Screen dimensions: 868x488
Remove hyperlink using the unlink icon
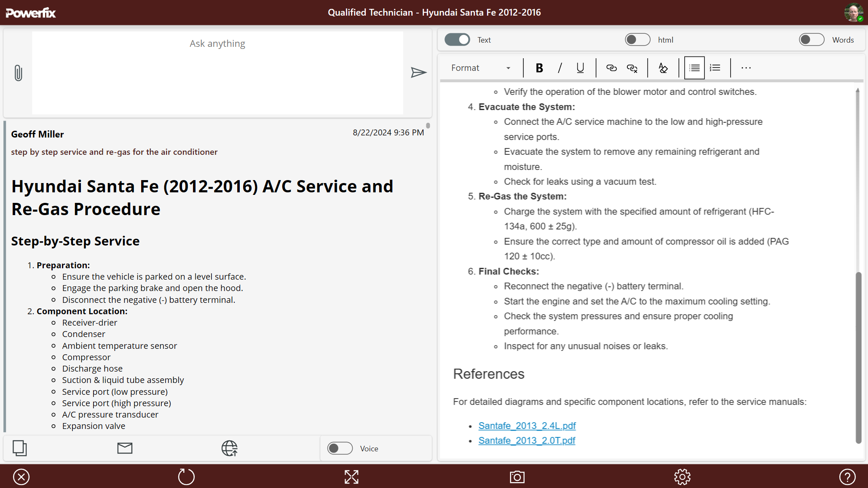coord(632,68)
